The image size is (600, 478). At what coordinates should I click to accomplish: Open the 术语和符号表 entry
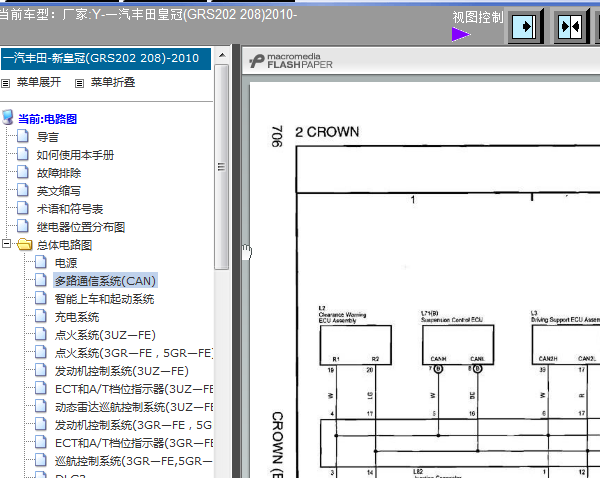[x=70, y=209]
